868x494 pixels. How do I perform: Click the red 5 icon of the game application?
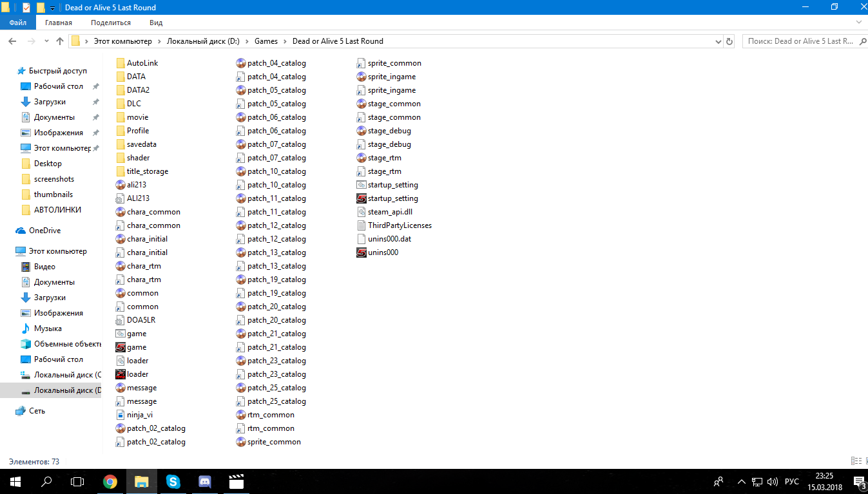tap(121, 347)
